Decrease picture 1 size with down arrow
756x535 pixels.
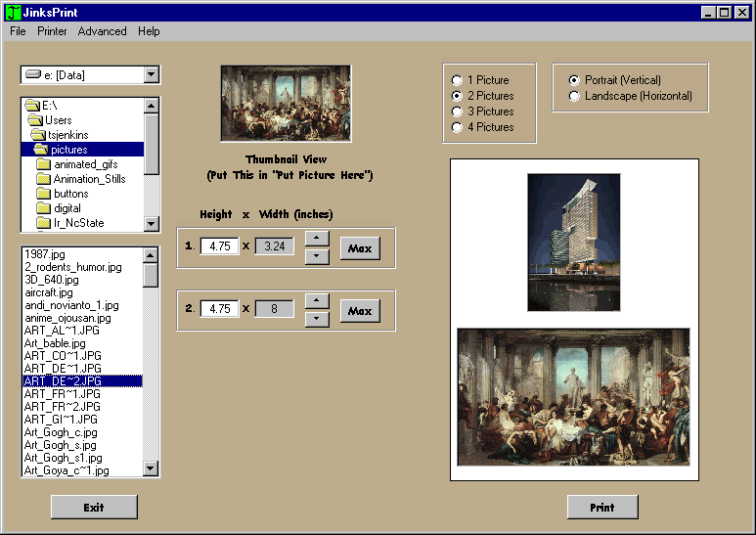[317, 256]
